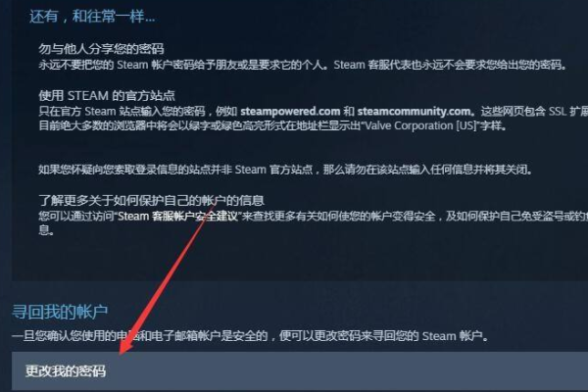Viewport: 588px width, 392px height.
Task: Click the word SSL in the paragraph
Action: tap(558, 112)
